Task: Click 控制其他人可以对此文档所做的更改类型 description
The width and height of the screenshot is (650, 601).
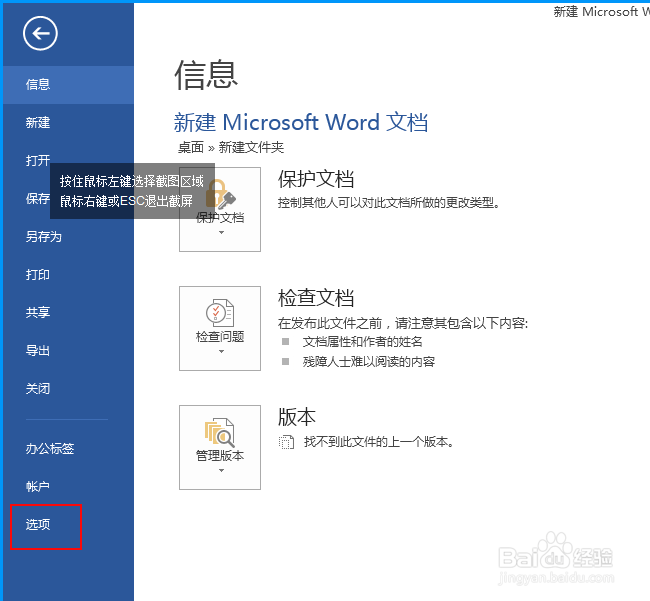Action: (x=389, y=203)
